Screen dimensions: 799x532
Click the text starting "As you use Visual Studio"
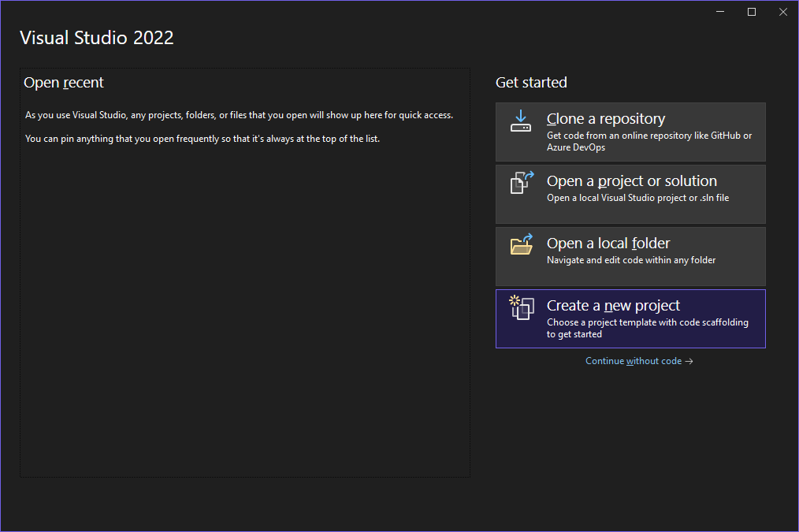239,115
